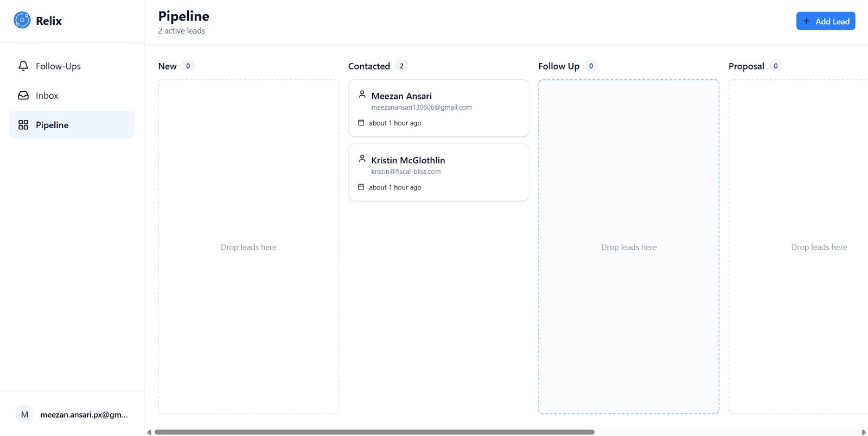Click the horizontal scrollbar thumb
Screen dimensions: 868x436
pos(374,432)
